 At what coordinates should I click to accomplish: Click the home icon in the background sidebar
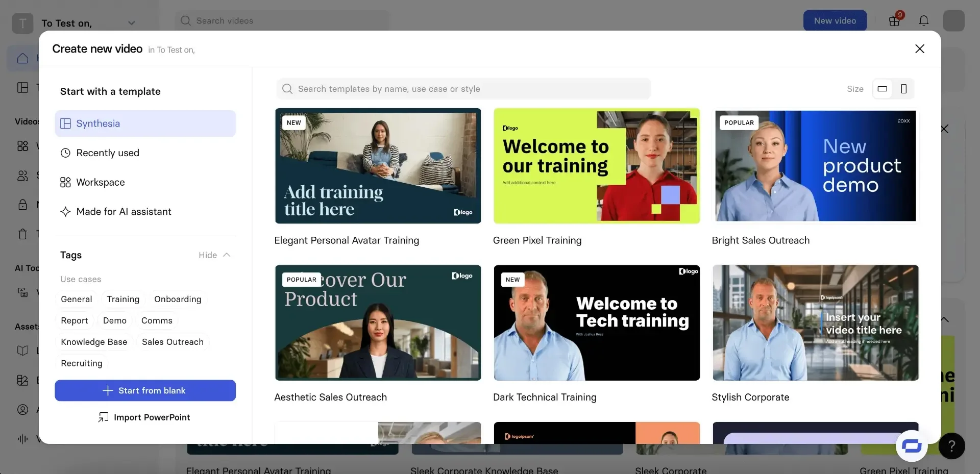[x=23, y=58]
